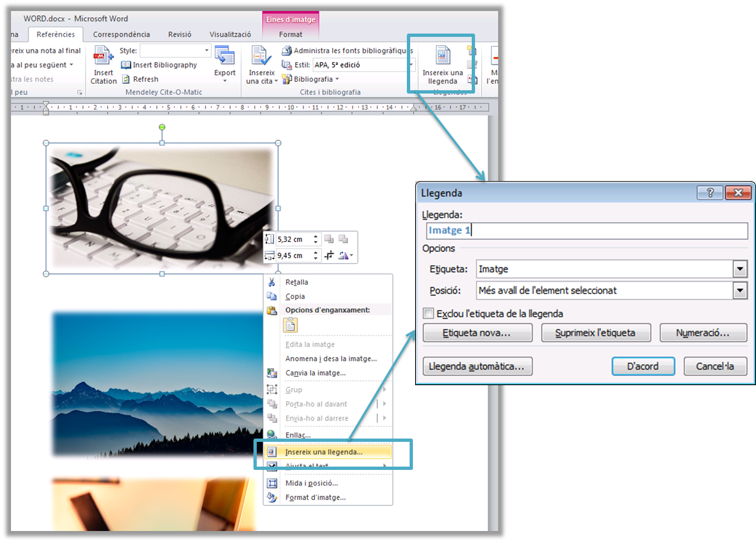756x542 pixels.
Task: Expand the Etiqueta dropdown arrow
Action: pos(740,269)
